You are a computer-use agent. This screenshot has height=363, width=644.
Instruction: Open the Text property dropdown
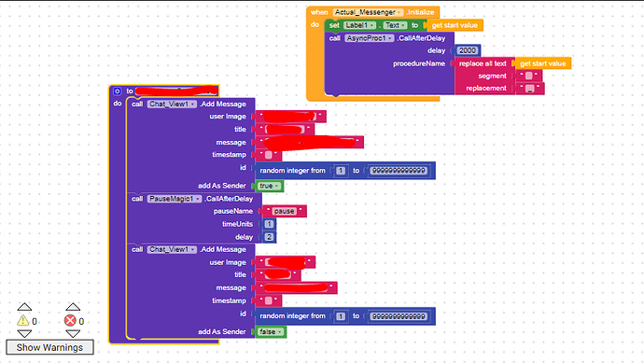tap(395, 25)
